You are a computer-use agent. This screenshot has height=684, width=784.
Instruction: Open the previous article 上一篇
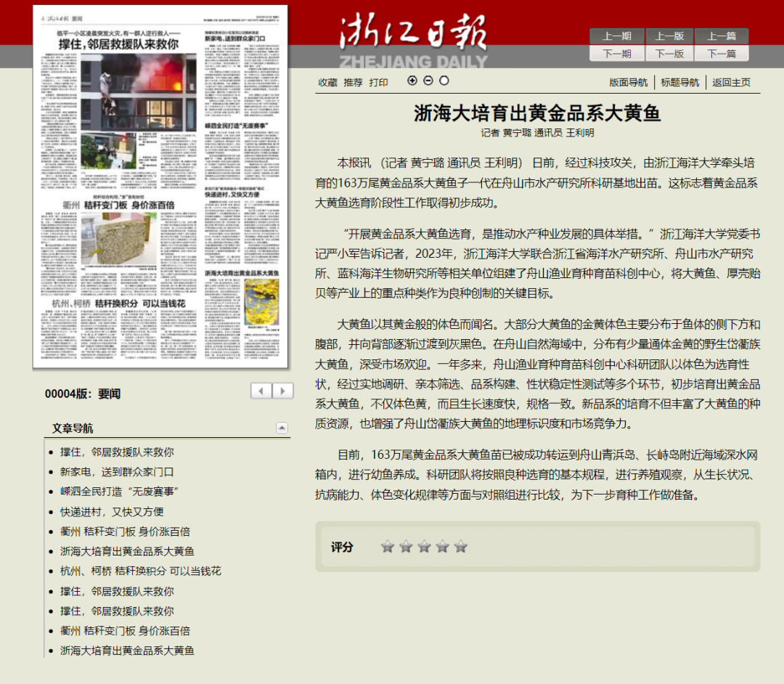click(722, 36)
